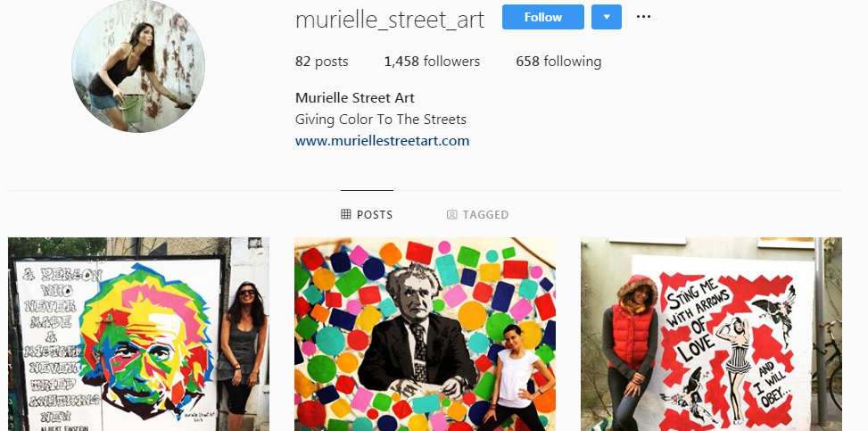
Task: Click the grid icon beside Posts
Action: pyautogui.click(x=346, y=214)
